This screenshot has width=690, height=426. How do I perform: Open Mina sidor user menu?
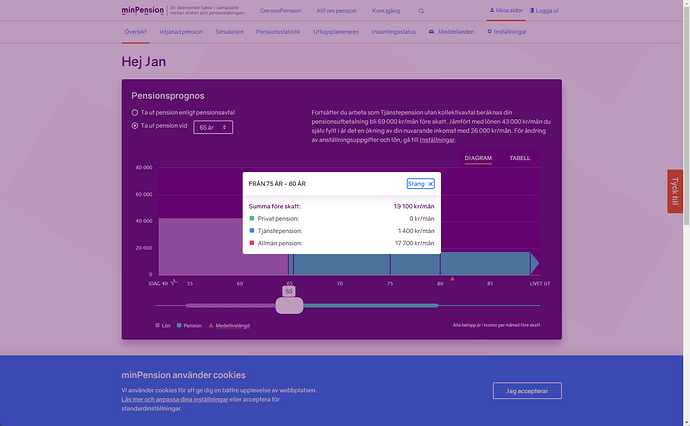[506, 10]
